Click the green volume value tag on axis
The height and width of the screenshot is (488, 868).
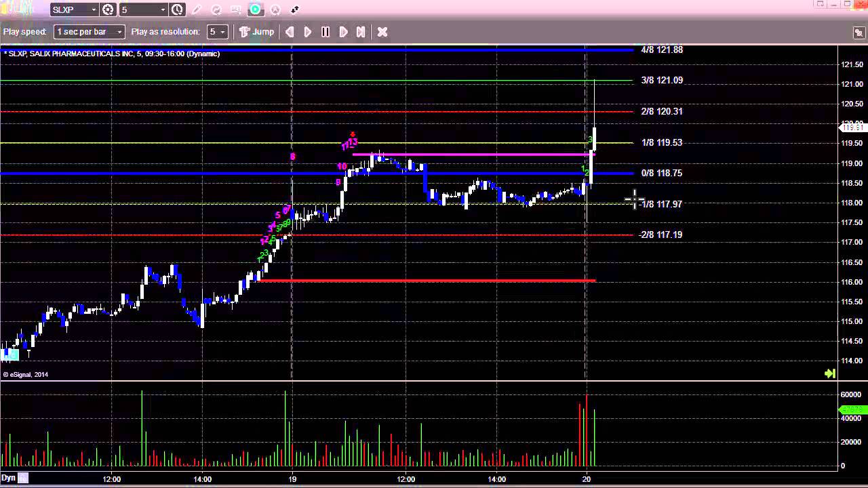coord(853,409)
